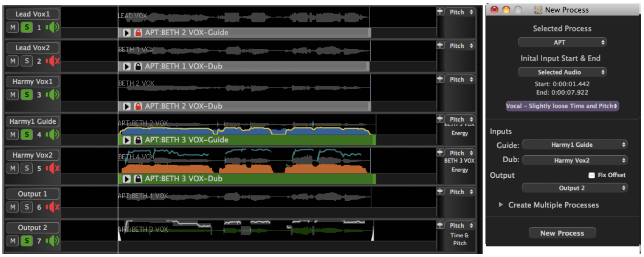
Task: Mute the Harmy1 Guide track
Action: coord(13,135)
